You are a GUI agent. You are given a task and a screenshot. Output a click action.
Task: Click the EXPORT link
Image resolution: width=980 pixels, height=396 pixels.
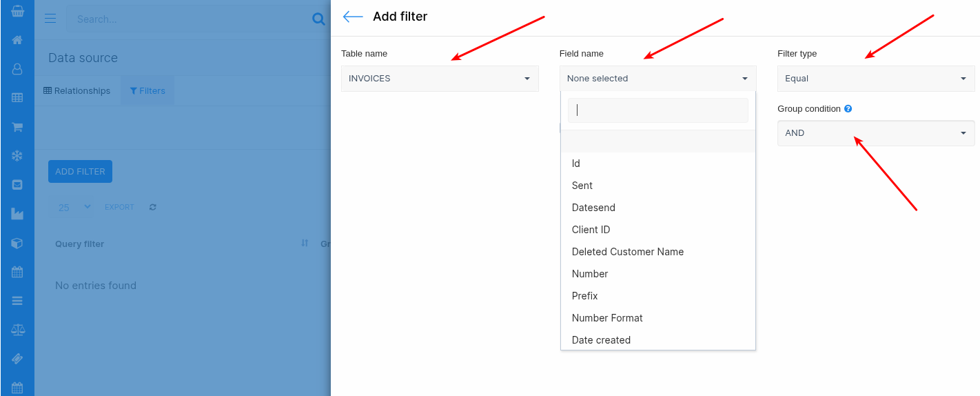click(119, 207)
